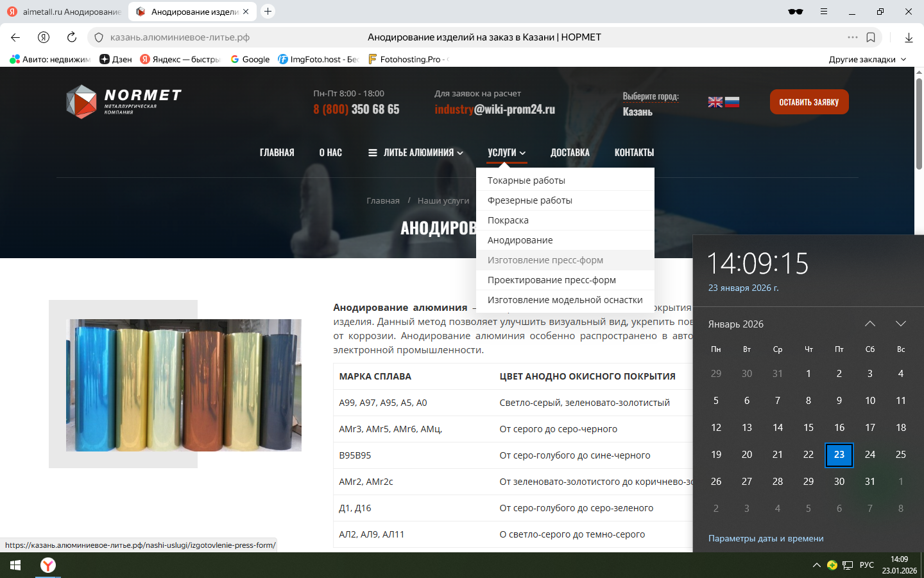Open a new browser tab
Screen dimensions: 924x578
pos(268,12)
